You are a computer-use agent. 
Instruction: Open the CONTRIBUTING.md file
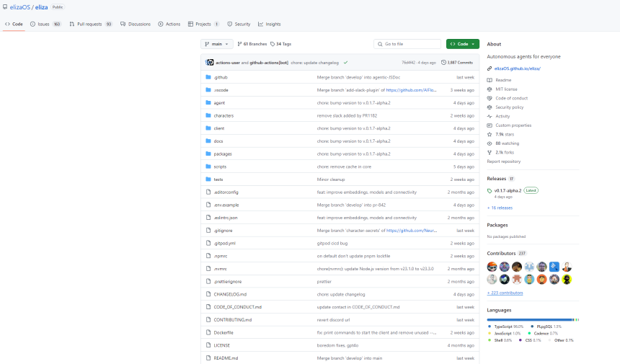[232, 320]
